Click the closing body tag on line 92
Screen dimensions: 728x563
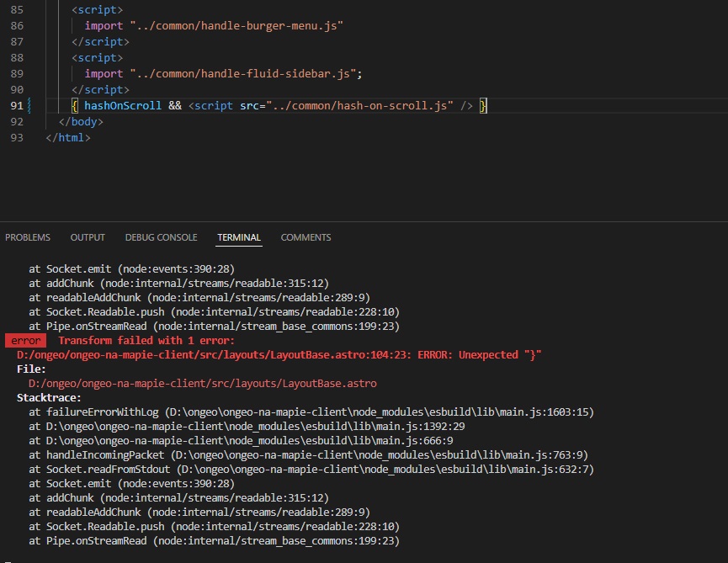pyautogui.click(x=80, y=121)
